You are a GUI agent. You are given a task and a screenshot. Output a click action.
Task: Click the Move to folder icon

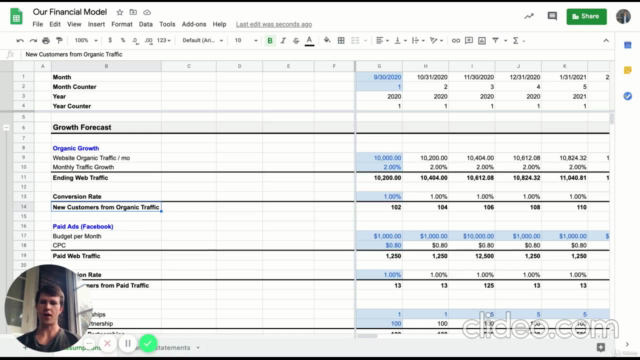133,12
